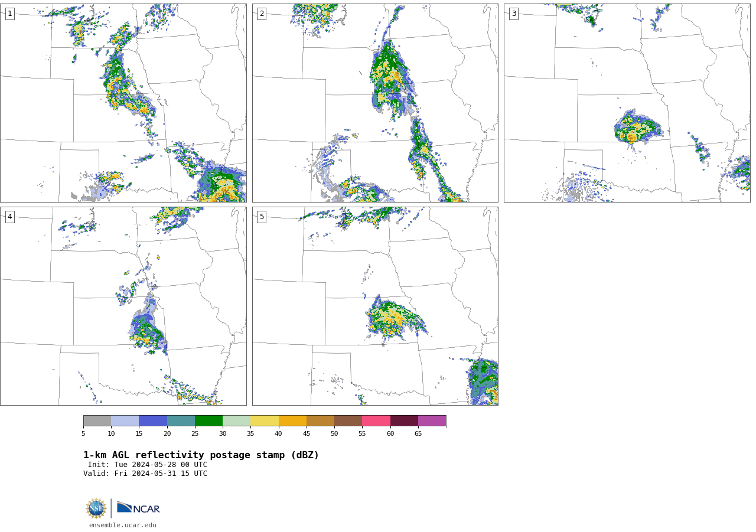Open ensemble member 1 reflectivity map
Screen dimensions: 756x532
pyautogui.click(x=123, y=103)
